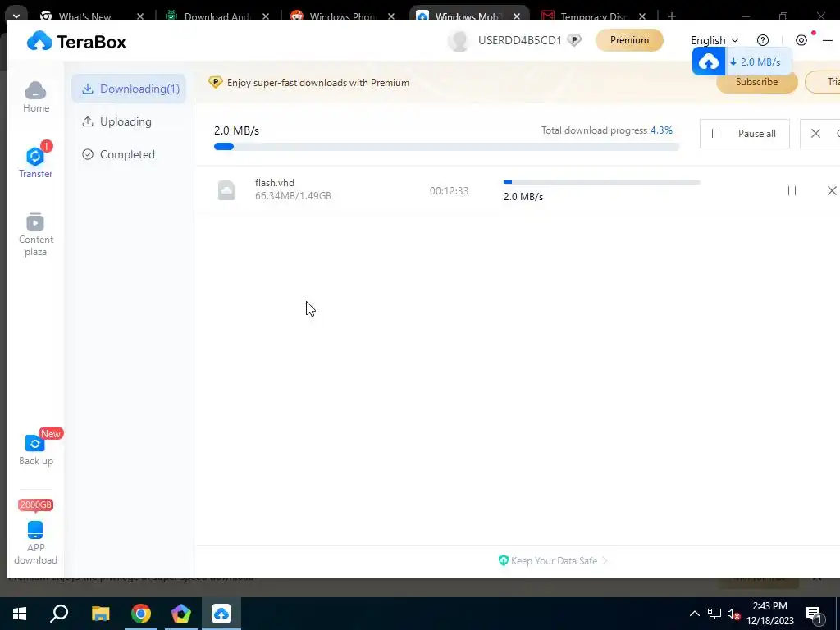Select the Uploading tab
The height and width of the screenshot is (630, 840).
116,121
